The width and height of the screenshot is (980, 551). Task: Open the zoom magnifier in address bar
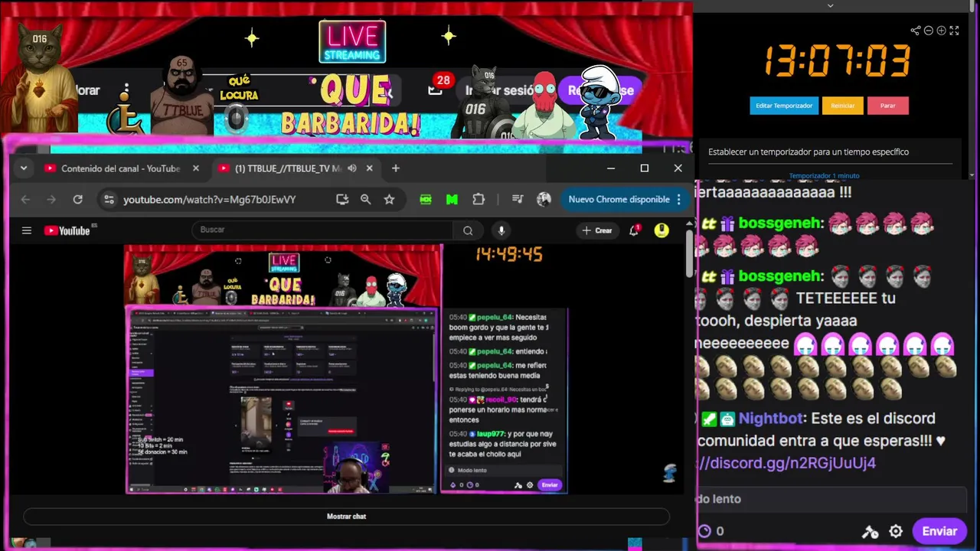[x=366, y=199]
